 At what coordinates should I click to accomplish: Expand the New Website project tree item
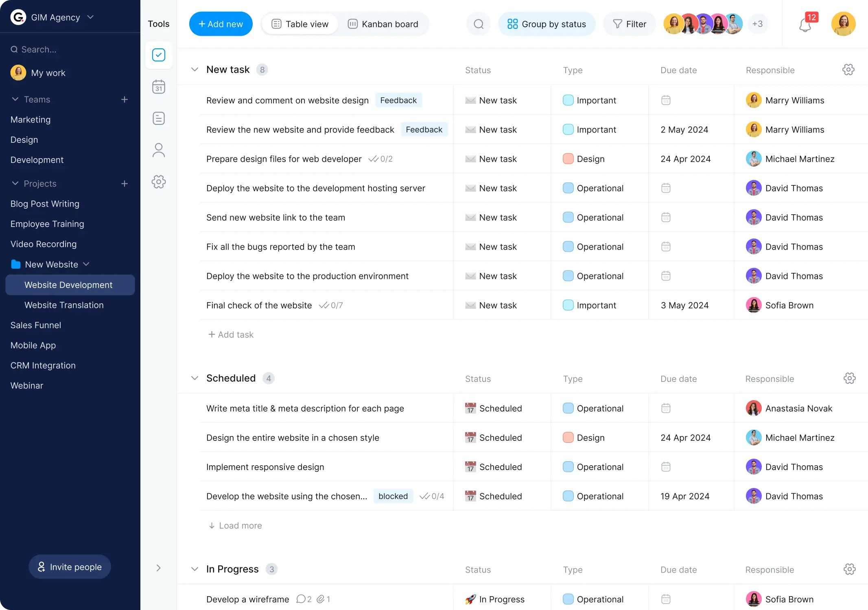point(87,264)
